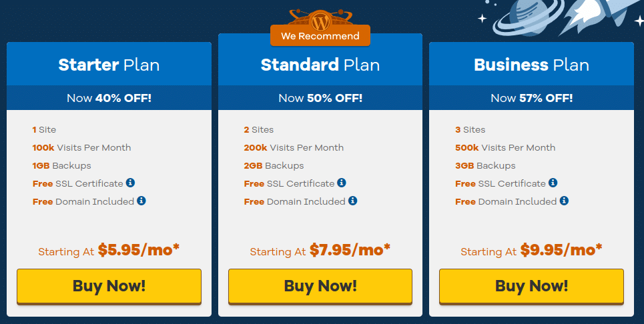Click the $9.95/mo starting price
Image resolution: width=644 pixels, height=324 pixels.
561,249
